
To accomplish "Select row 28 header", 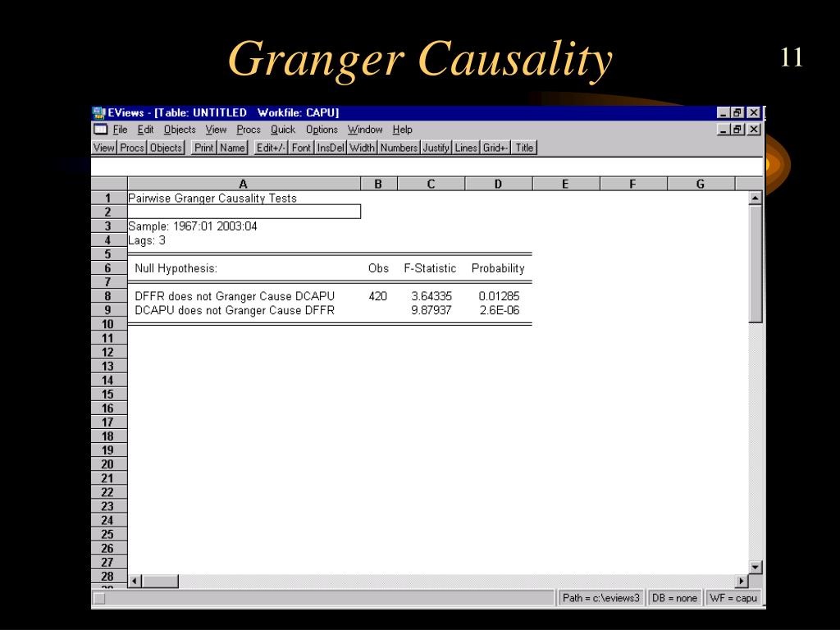I will [x=109, y=577].
